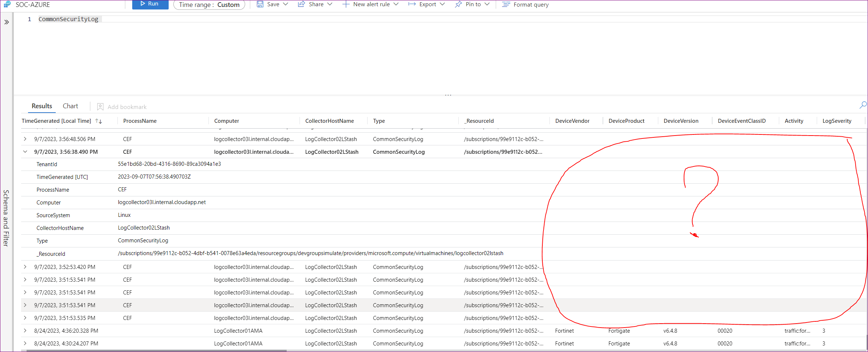Screen dimensions: 868x352
Task: Switch to the Chart tab
Action: tap(70, 106)
